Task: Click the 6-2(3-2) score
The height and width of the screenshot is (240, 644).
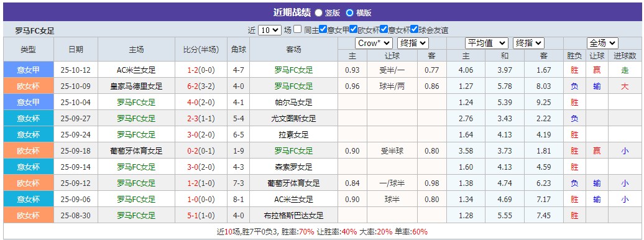Action: coord(201,86)
